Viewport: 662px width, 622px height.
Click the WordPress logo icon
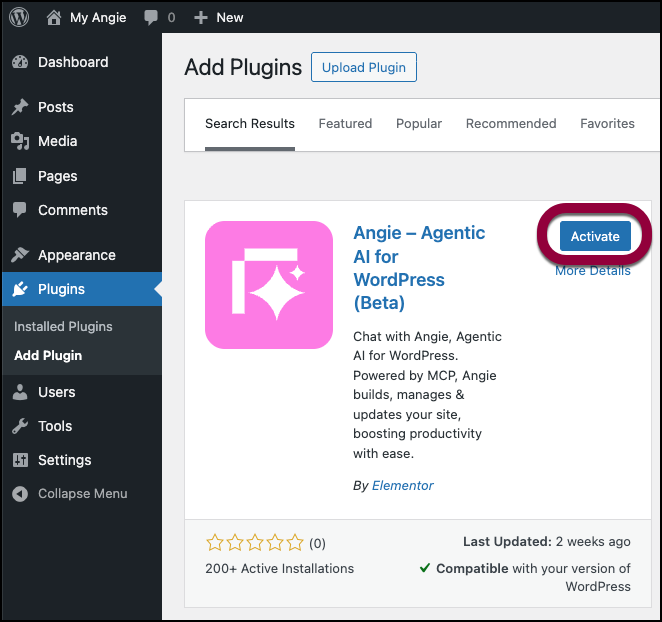click(x=21, y=17)
